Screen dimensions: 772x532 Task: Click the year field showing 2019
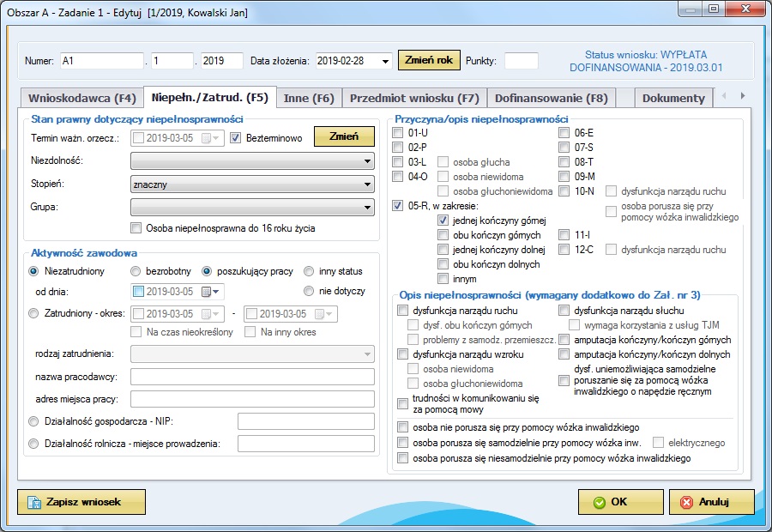pyautogui.click(x=222, y=61)
